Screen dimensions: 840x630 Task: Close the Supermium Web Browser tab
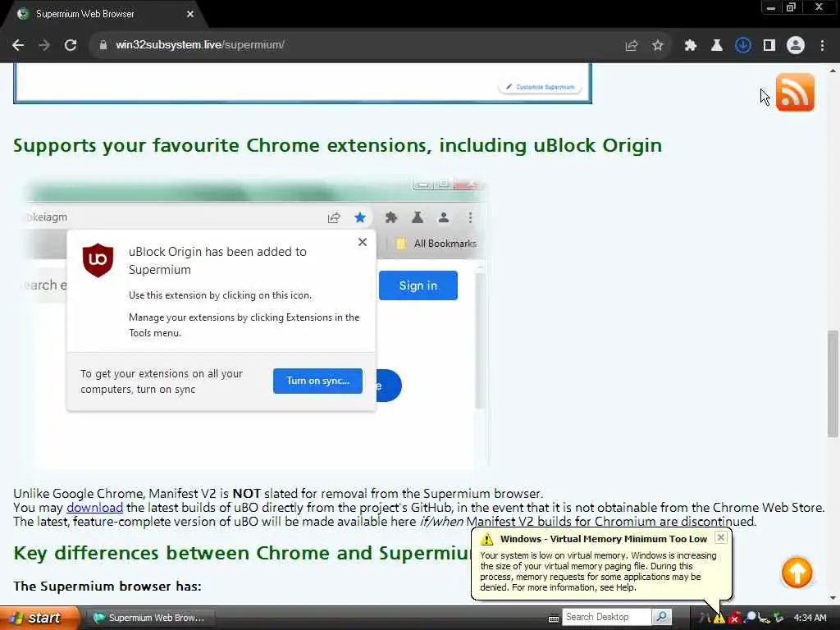pyautogui.click(x=190, y=15)
